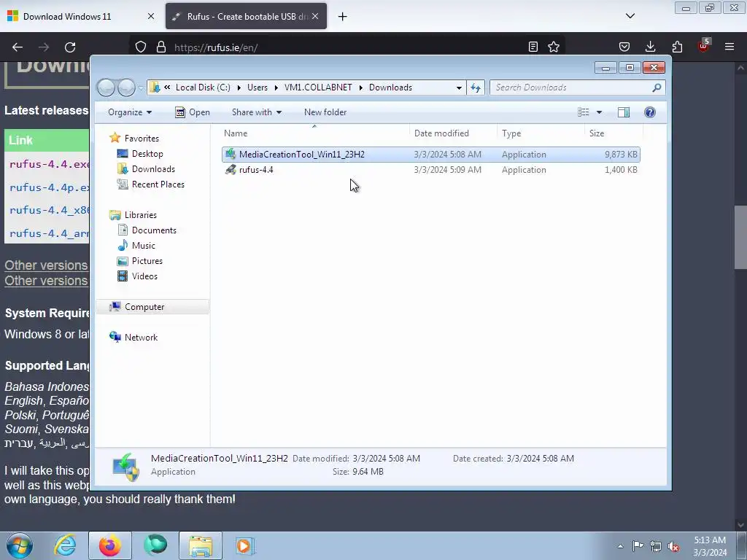Expand arrow after VM1.COLLABNET in path
This screenshot has width=747, height=560.
pyautogui.click(x=360, y=87)
